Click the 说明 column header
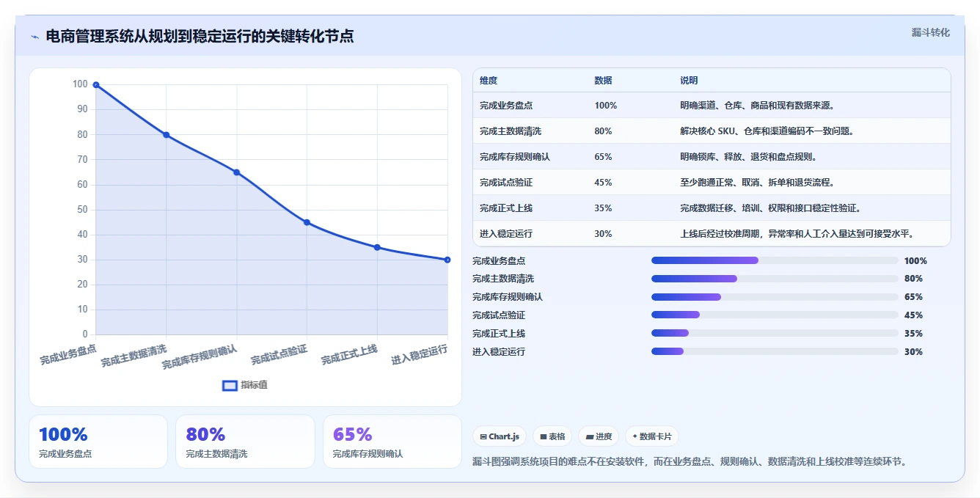This screenshot has width=980, height=498. pyautogui.click(x=689, y=81)
